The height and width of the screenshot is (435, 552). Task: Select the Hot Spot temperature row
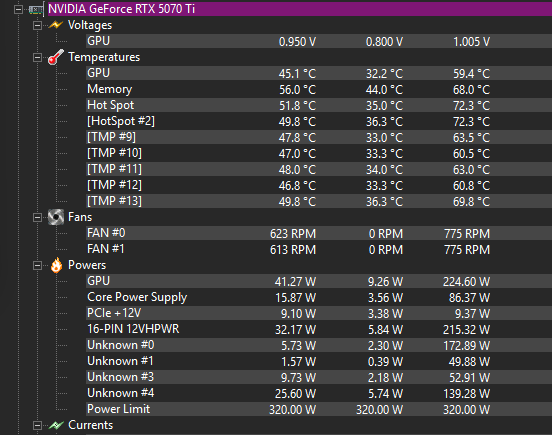[x=319, y=105]
